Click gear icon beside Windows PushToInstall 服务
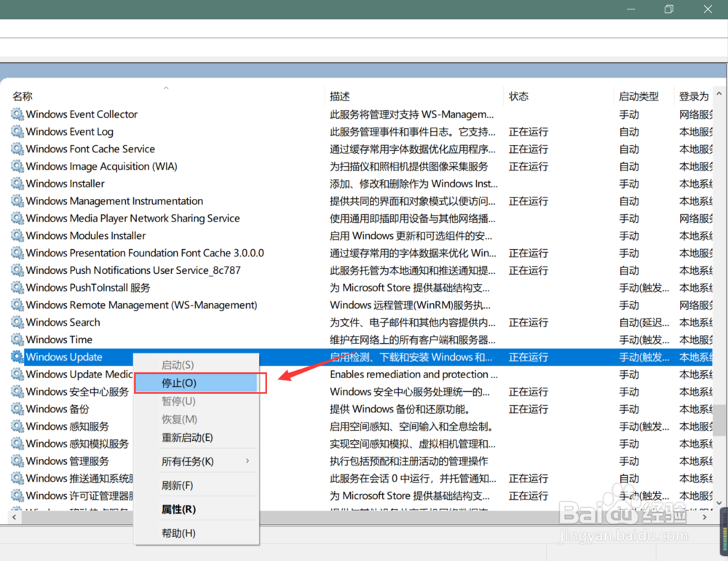The height and width of the screenshot is (561, 728). (17, 288)
